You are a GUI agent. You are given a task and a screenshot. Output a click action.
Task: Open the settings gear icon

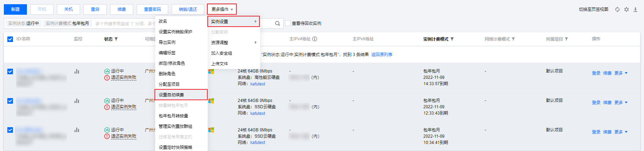627,9
